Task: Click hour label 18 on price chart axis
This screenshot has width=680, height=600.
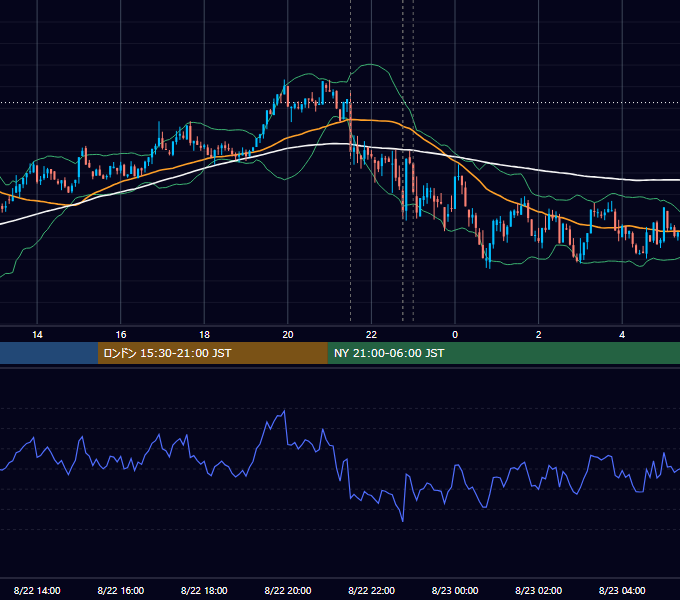Action: 204,335
